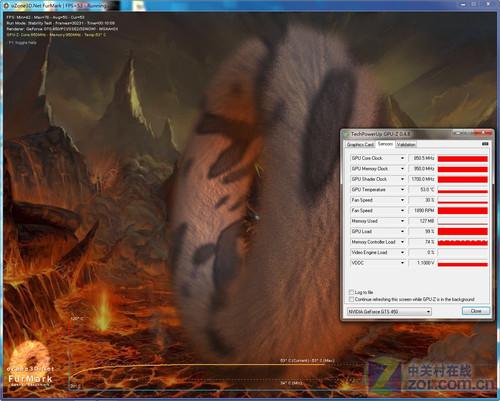Open the Fan Speed percent dropdown
The image size is (500, 401).
coord(402,200)
